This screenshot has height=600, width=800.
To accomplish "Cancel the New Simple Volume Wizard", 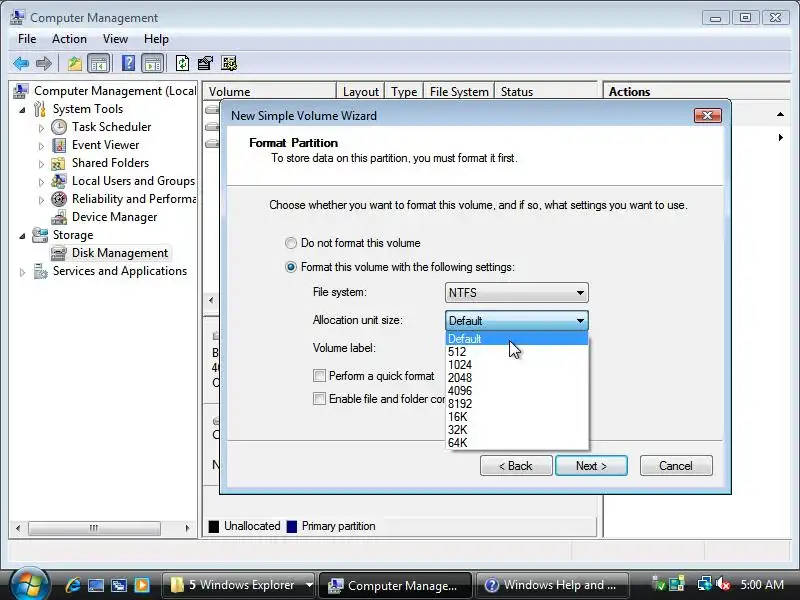I will [x=676, y=466].
